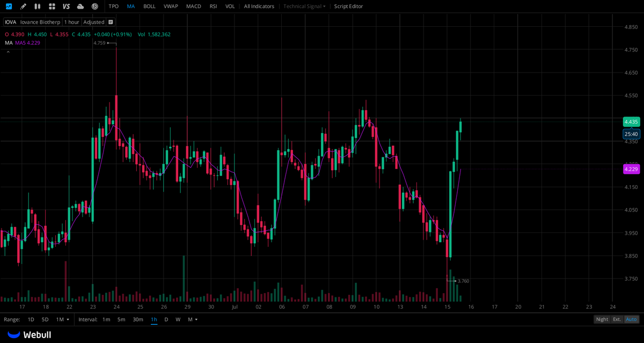The height and width of the screenshot is (343, 644).
Task: Expand the 1M range dropdown
Action: [x=62, y=319]
